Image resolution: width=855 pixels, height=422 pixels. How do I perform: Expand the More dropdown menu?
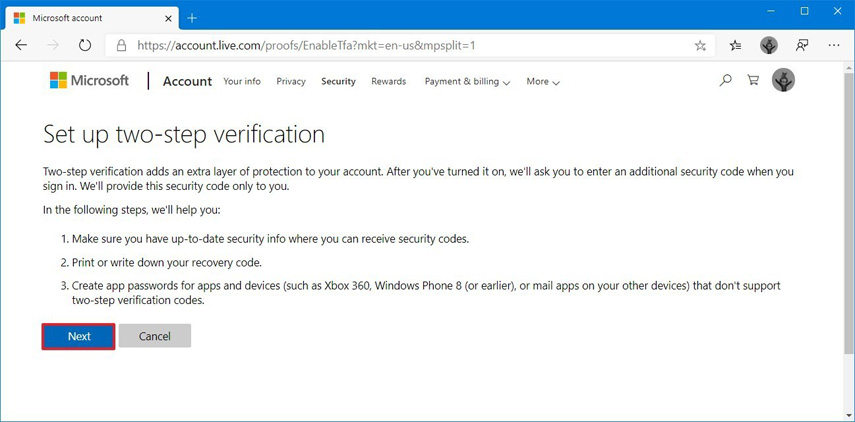(x=543, y=82)
